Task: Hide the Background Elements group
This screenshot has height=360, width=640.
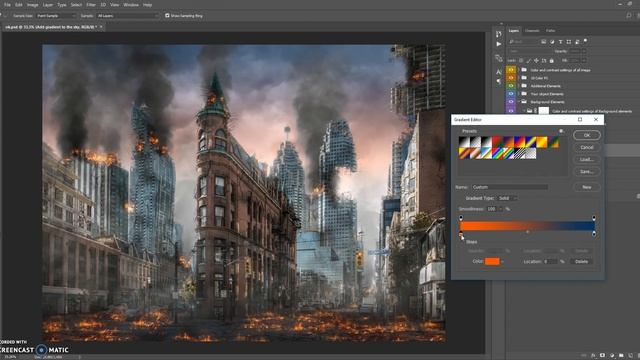Action: point(511,102)
